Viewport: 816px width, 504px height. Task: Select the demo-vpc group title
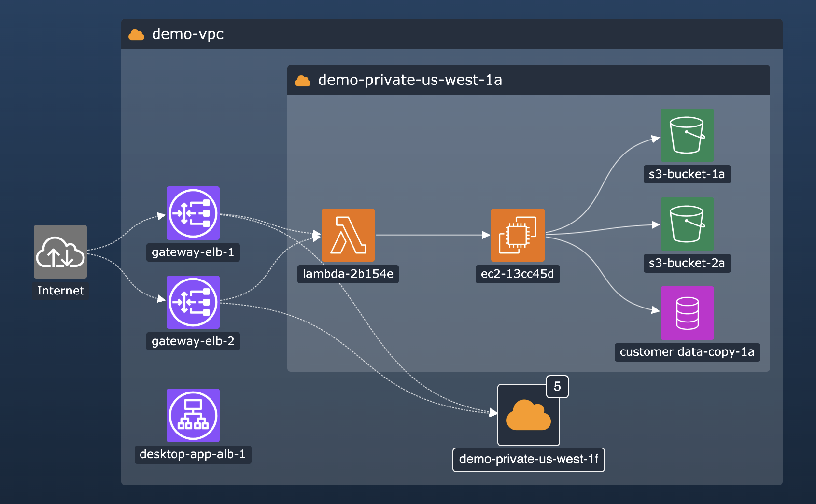(x=188, y=34)
